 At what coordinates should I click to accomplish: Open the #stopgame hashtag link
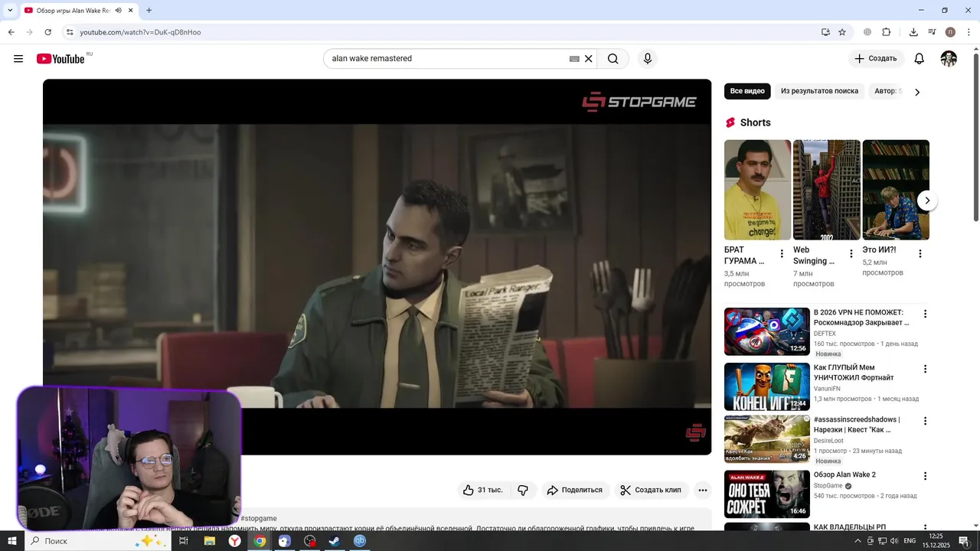click(259, 519)
